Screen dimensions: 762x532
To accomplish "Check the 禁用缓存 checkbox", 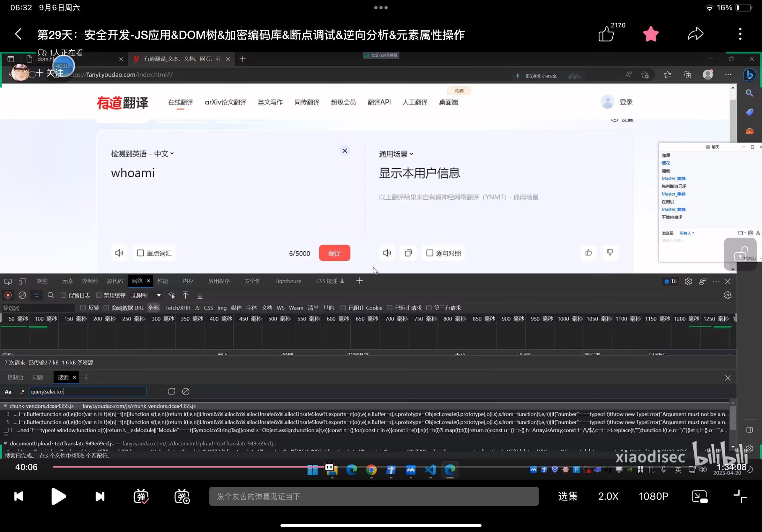I will pyautogui.click(x=99, y=295).
